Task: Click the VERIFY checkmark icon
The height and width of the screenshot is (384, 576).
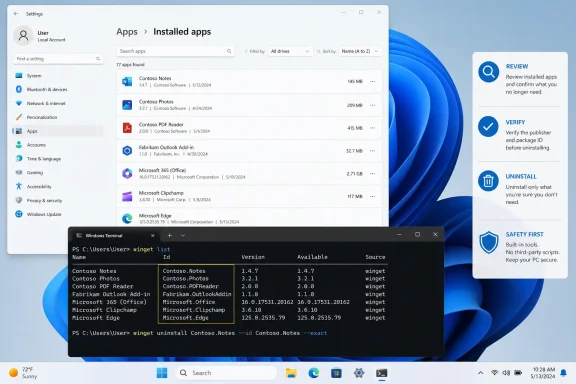Action: coord(488,126)
